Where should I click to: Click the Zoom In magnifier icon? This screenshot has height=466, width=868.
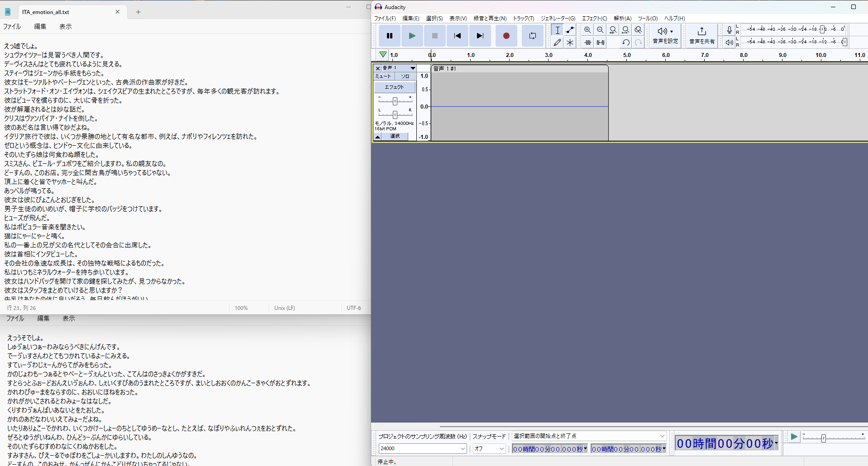pos(587,30)
